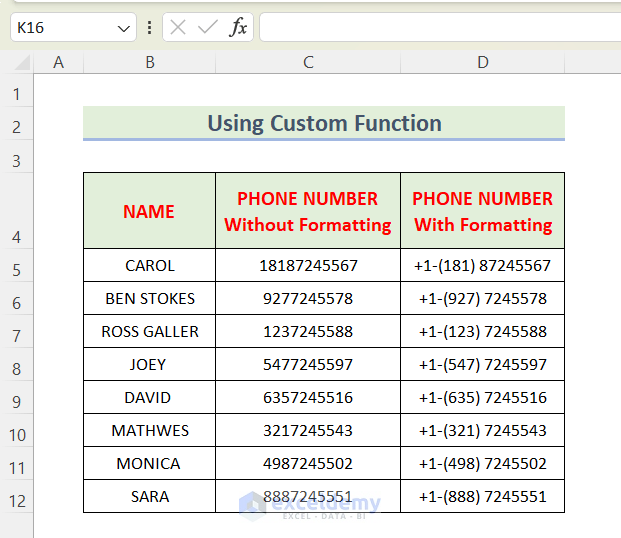621x538 pixels.
Task: Click the Select All corner triangle
Action: coord(22,63)
